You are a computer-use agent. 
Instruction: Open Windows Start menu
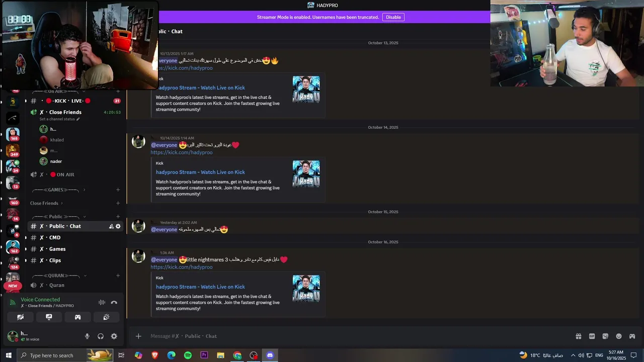(x=8, y=355)
